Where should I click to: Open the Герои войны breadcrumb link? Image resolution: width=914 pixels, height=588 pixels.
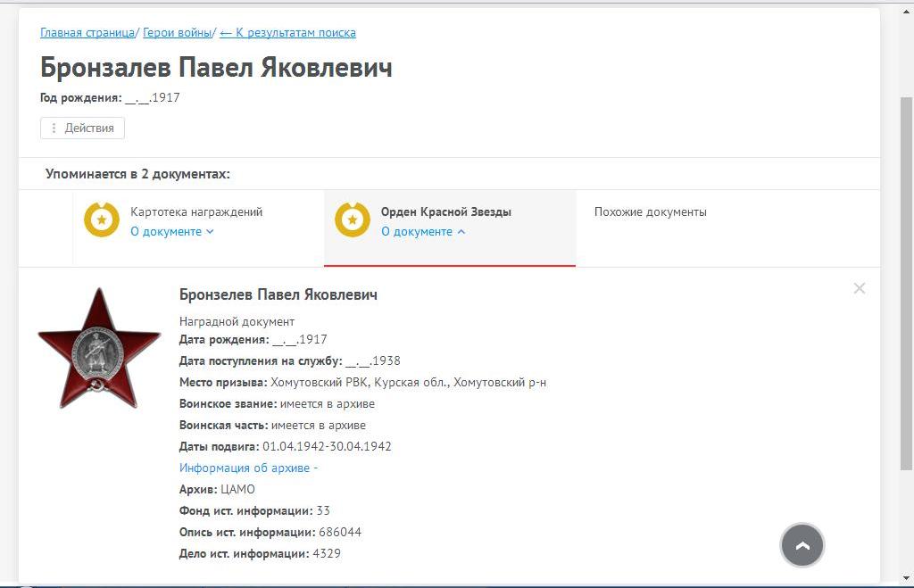pyautogui.click(x=177, y=33)
